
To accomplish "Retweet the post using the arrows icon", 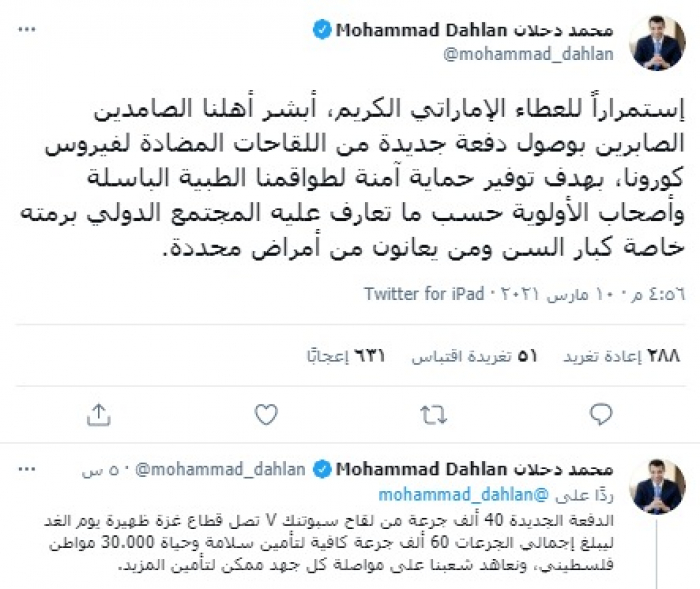I will [433, 413].
